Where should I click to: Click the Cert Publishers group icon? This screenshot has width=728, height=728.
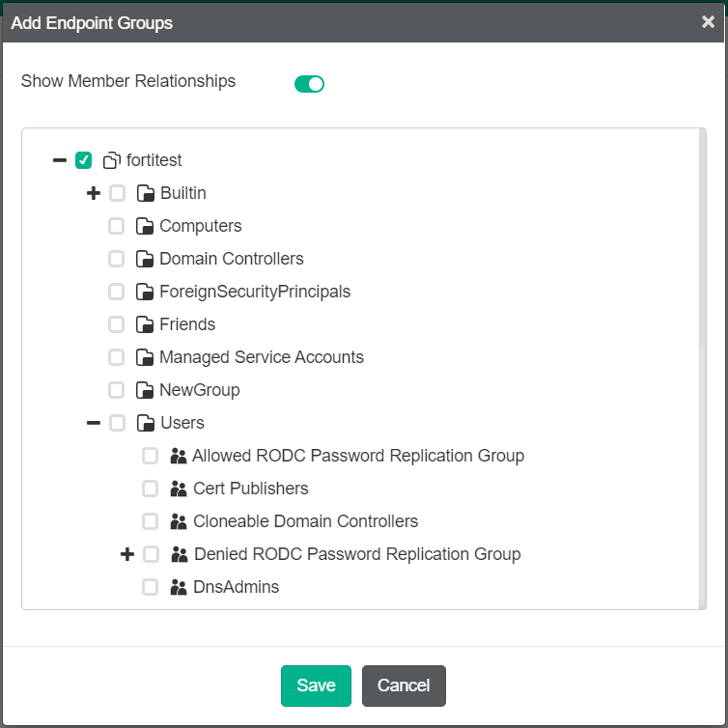(179, 489)
